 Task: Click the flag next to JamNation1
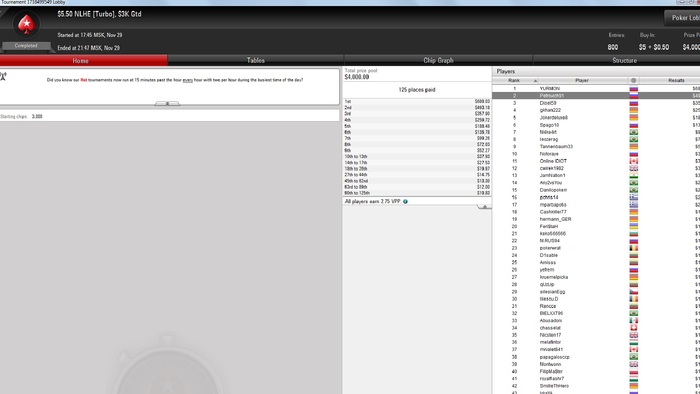(633, 176)
